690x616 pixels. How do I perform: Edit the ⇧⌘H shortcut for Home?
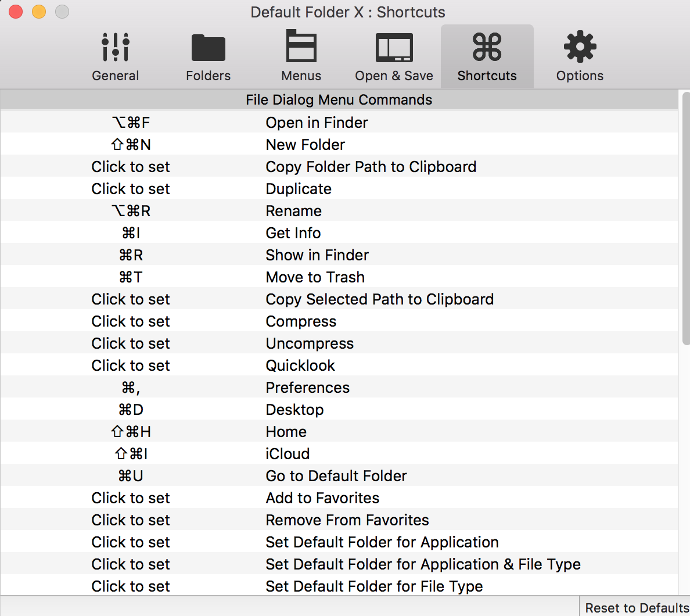[131, 432]
